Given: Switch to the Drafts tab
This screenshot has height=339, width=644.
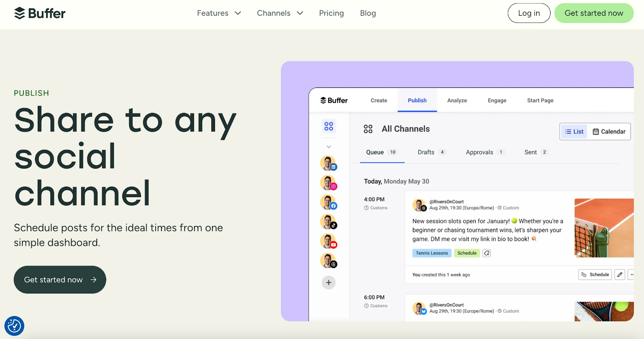Looking at the screenshot, I should [x=426, y=152].
